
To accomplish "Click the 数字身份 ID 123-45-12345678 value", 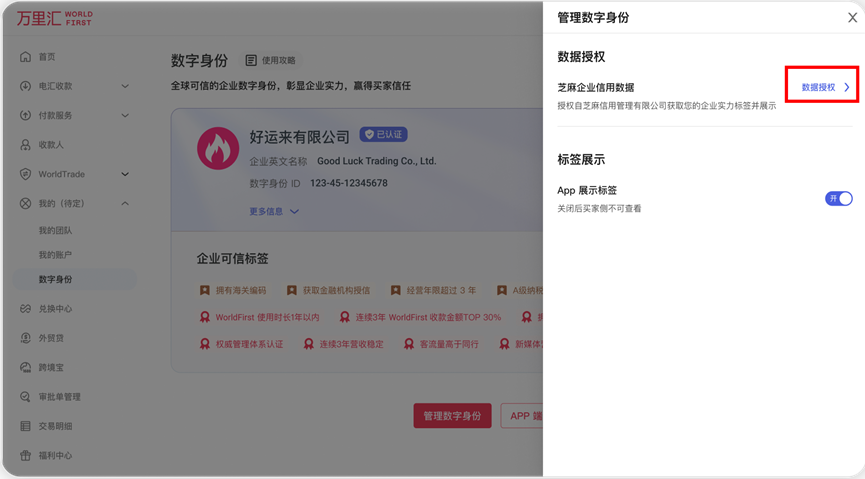I will (349, 183).
